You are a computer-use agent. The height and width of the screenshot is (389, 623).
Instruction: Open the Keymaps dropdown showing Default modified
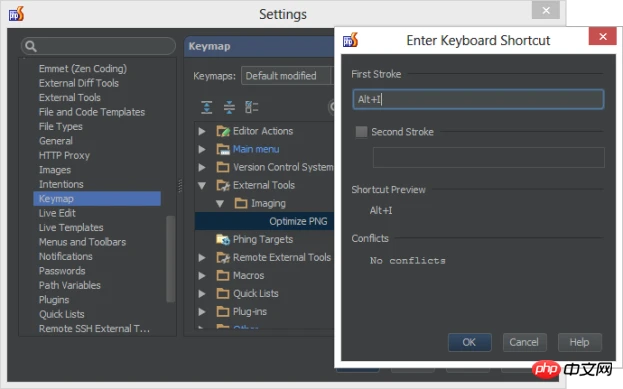(x=287, y=75)
